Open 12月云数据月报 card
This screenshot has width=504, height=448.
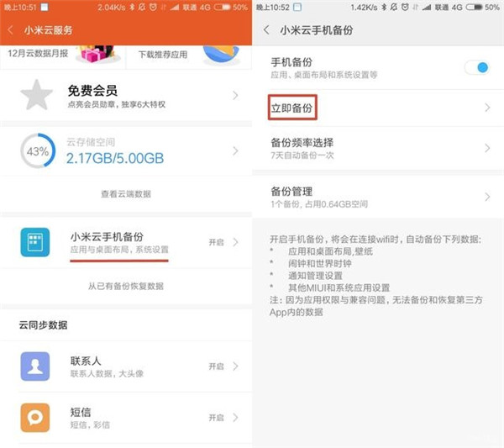point(63,57)
